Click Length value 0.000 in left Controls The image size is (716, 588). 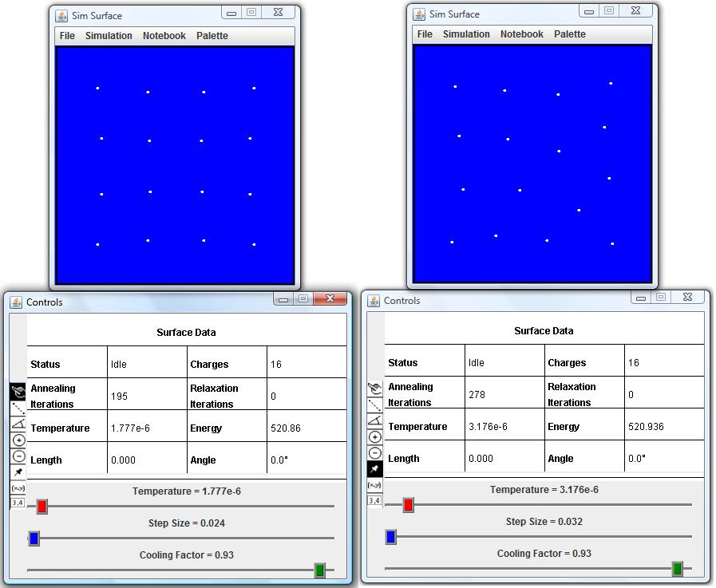pos(123,460)
